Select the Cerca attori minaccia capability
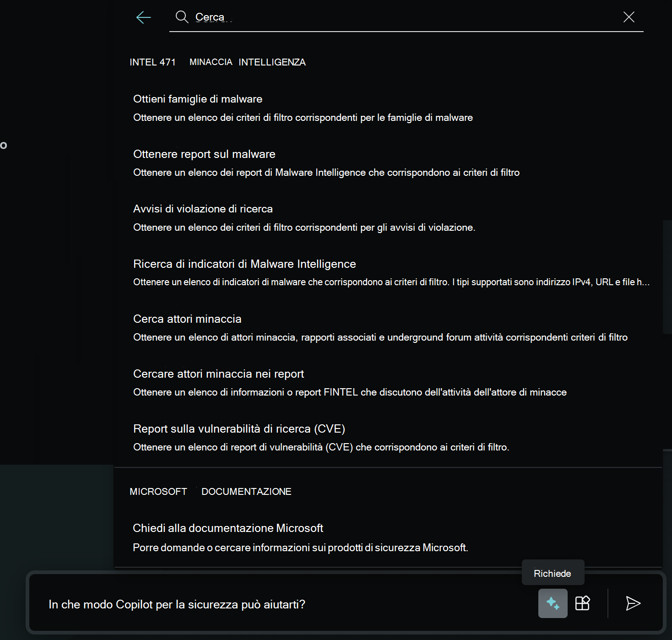The height and width of the screenshot is (640, 672). (x=187, y=319)
